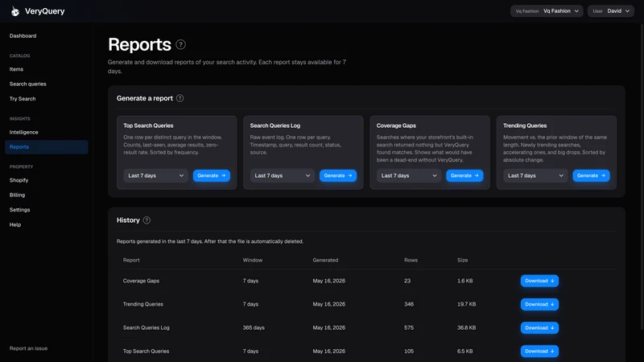The width and height of the screenshot is (644, 362).
Task: Click Top Search Queries name in History table
Action: [146, 351]
